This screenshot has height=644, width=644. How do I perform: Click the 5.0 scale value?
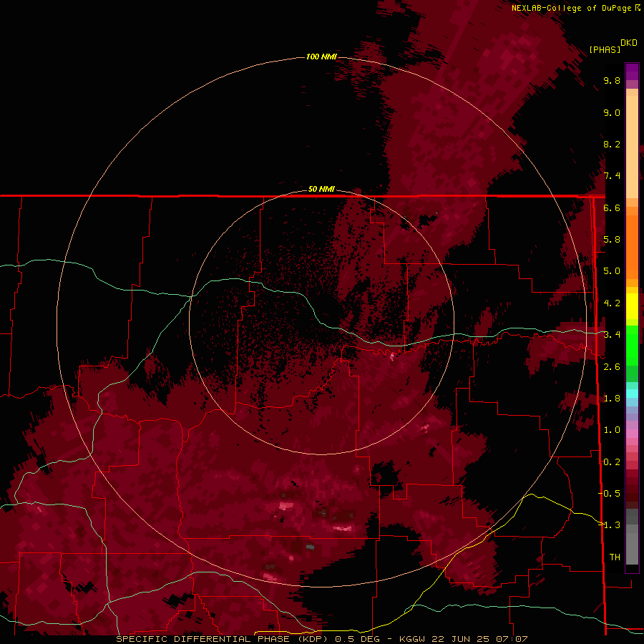coord(612,271)
